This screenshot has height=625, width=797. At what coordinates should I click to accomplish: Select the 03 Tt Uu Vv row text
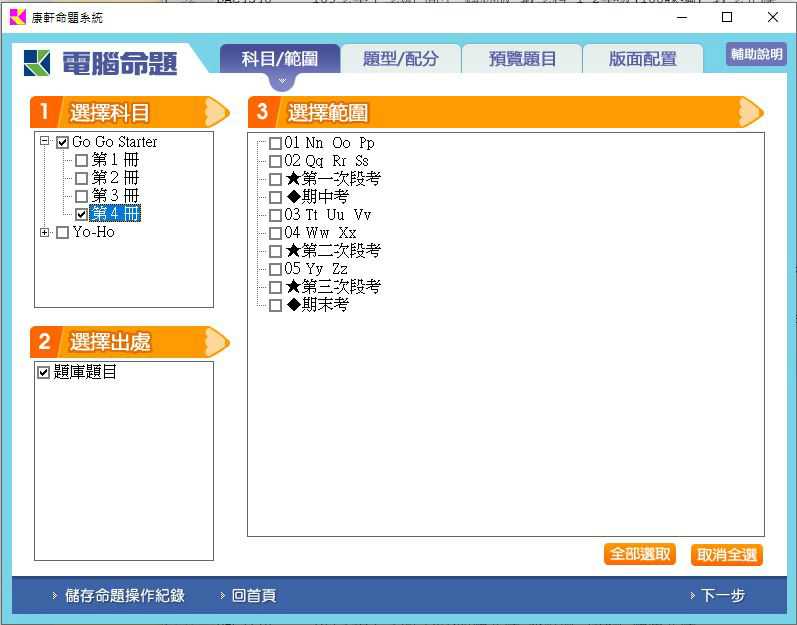pyautogui.click(x=328, y=215)
